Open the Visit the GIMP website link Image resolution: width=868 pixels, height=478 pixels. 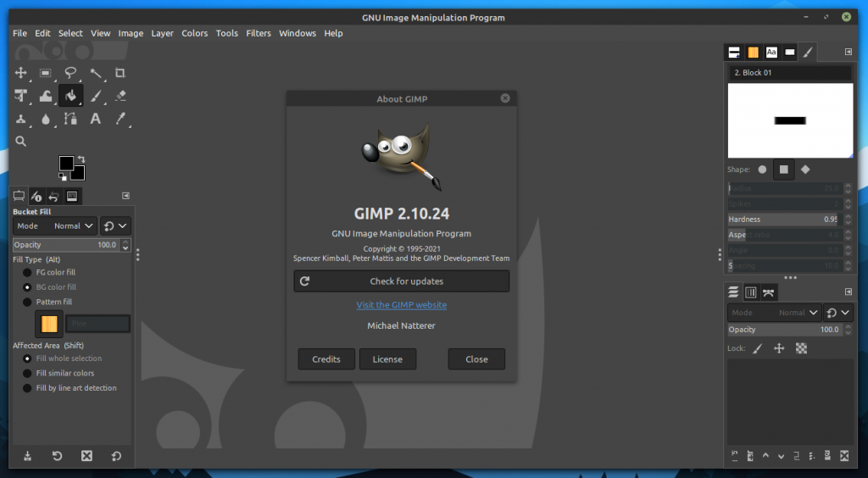401,305
